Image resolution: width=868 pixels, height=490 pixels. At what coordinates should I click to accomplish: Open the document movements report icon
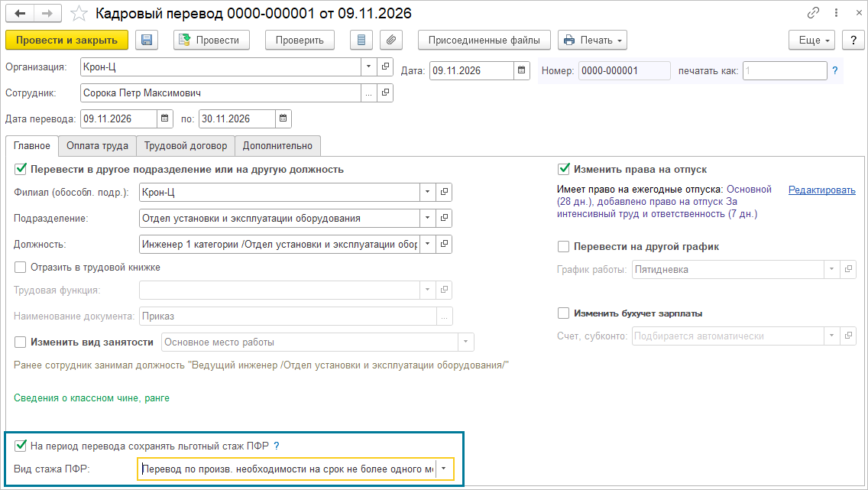pos(361,40)
